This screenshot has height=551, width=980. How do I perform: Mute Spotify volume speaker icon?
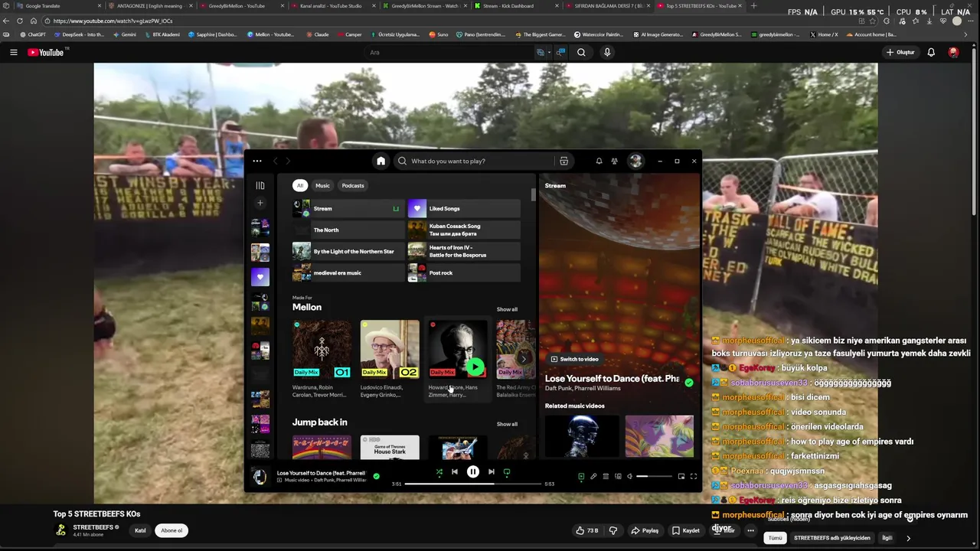pyautogui.click(x=630, y=476)
